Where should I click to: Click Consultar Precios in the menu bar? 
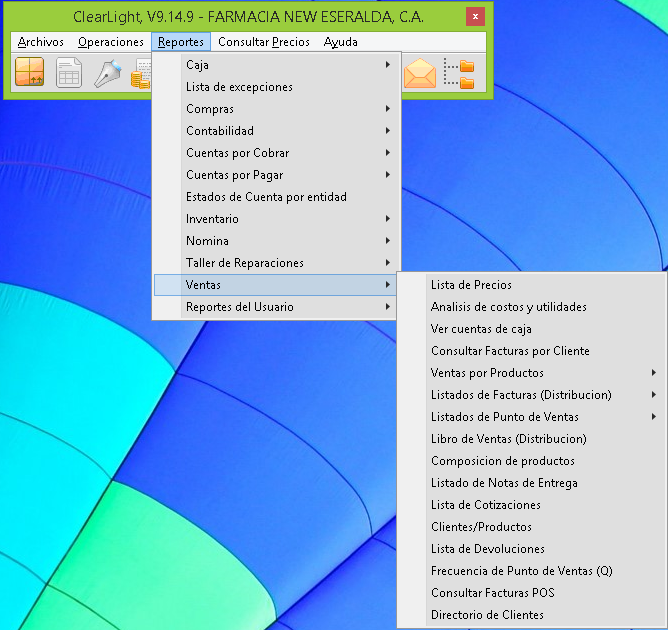pos(264,42)
